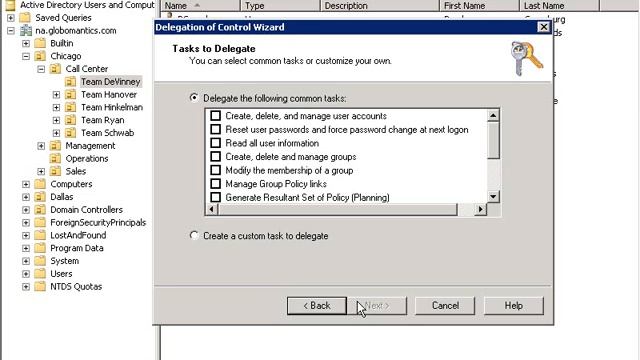Check Reset user passwords and force password change

[x=216, y=129]
